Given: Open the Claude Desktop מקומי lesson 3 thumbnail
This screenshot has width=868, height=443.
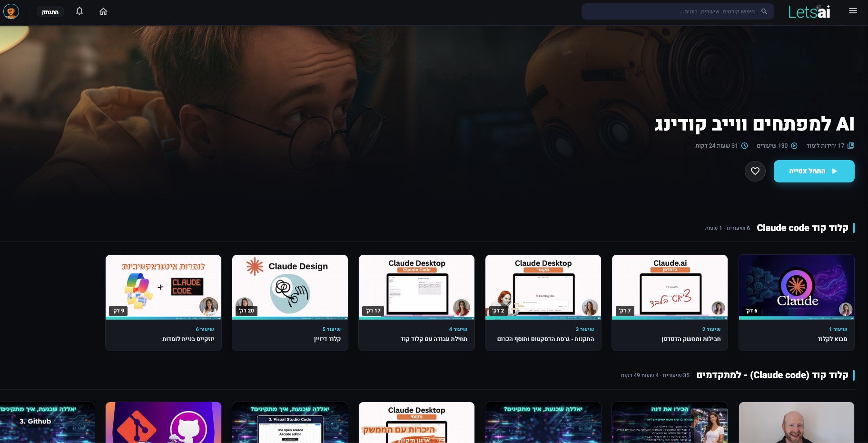Looking at the screenshot, I should click(543, 287).
